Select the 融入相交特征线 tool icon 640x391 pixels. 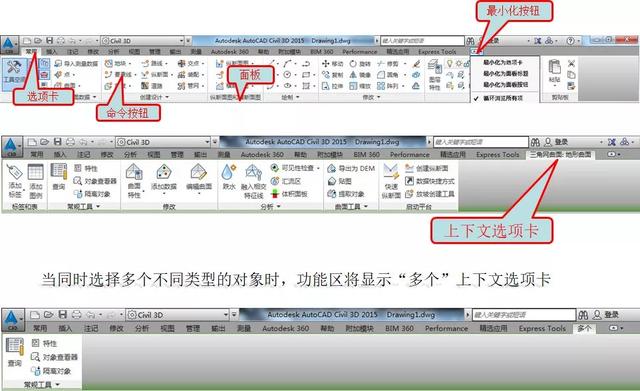[x=253, y=172]
